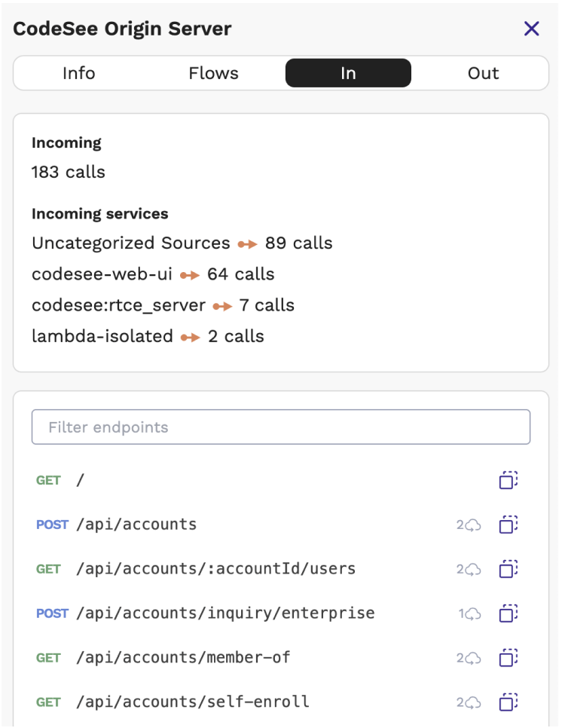The width and height of the screenshot is (562, 728).
Task: Select the Out tab
Action: point(483,73)
